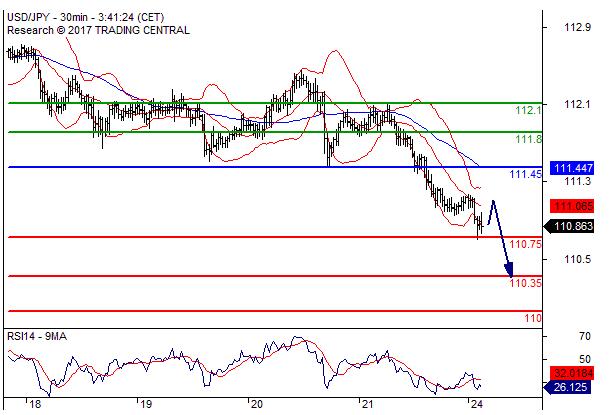Click the red 110 support label
Screen dimensions: 612x415
click(533, 318)
